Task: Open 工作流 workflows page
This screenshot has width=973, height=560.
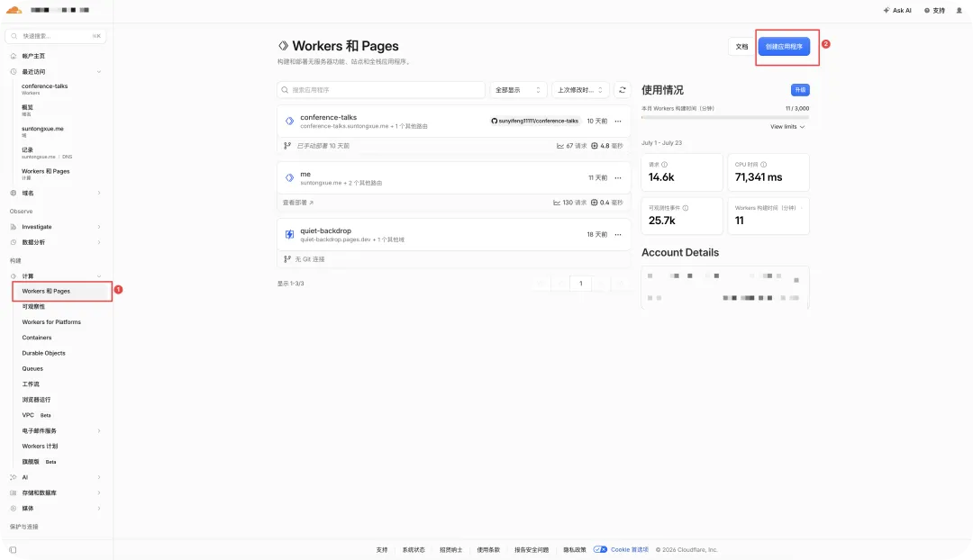Action: point(31,384)
